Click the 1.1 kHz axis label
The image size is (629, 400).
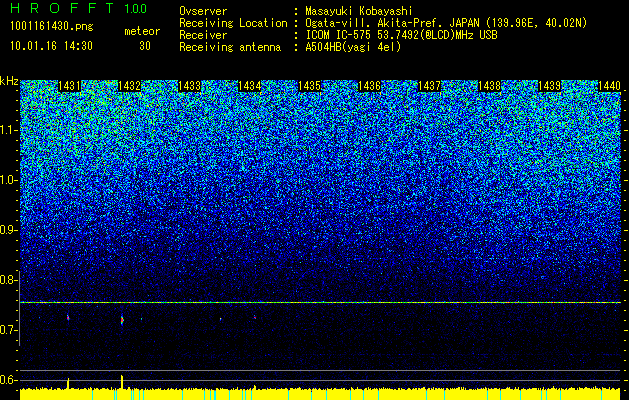[x=9, y=130]
